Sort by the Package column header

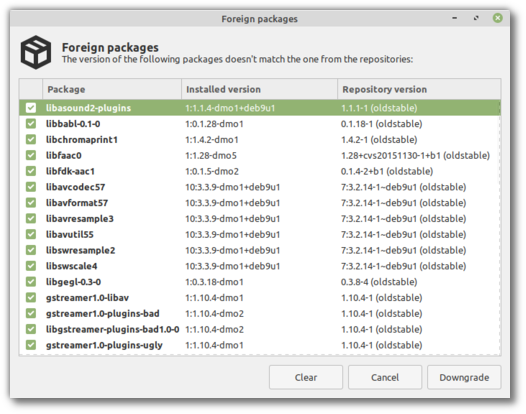coord(112,89)
